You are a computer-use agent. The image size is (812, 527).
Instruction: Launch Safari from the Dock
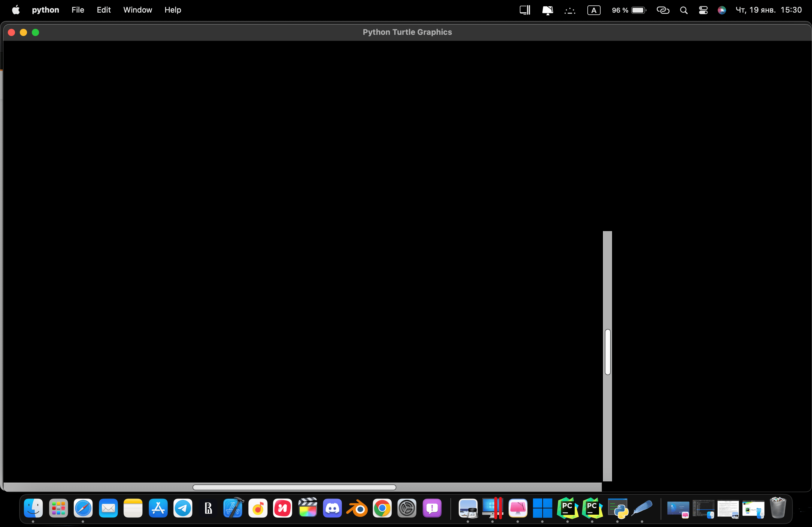pos(83,508)
